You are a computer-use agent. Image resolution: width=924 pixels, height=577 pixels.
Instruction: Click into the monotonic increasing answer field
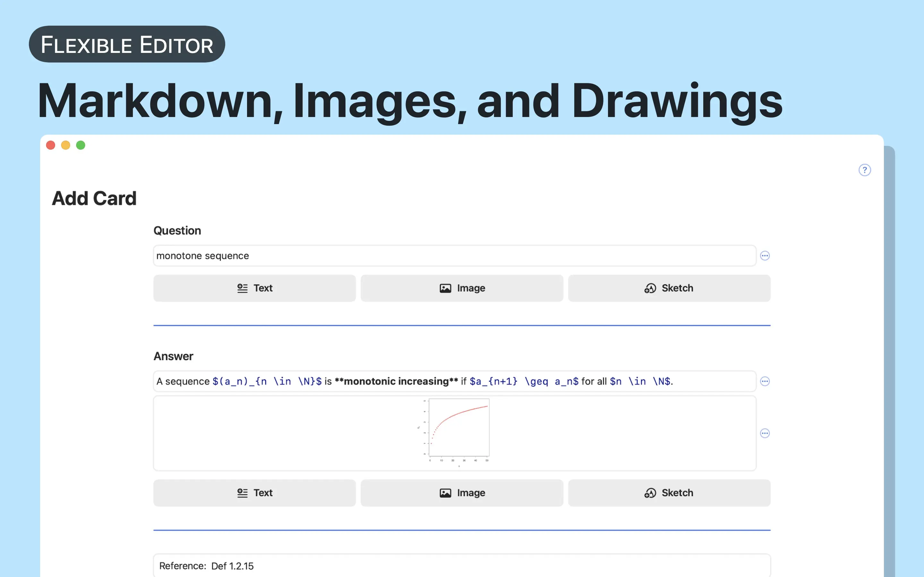coord(454,381)
